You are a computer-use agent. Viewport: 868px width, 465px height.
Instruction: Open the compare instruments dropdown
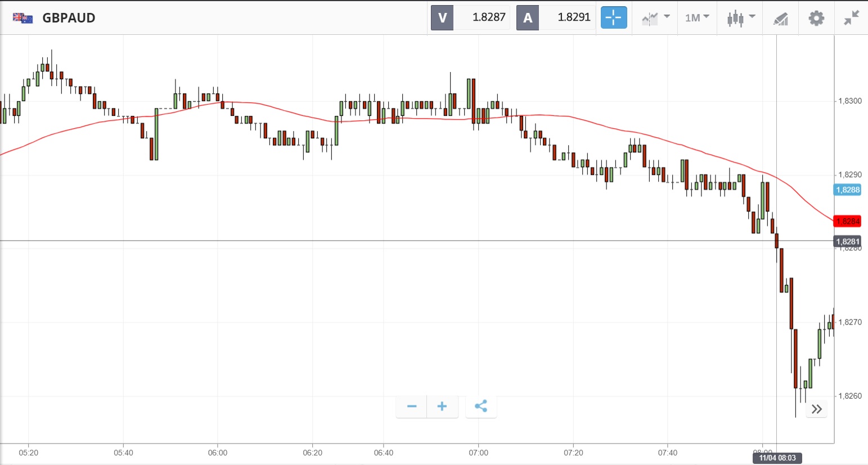tap(655, 18)
